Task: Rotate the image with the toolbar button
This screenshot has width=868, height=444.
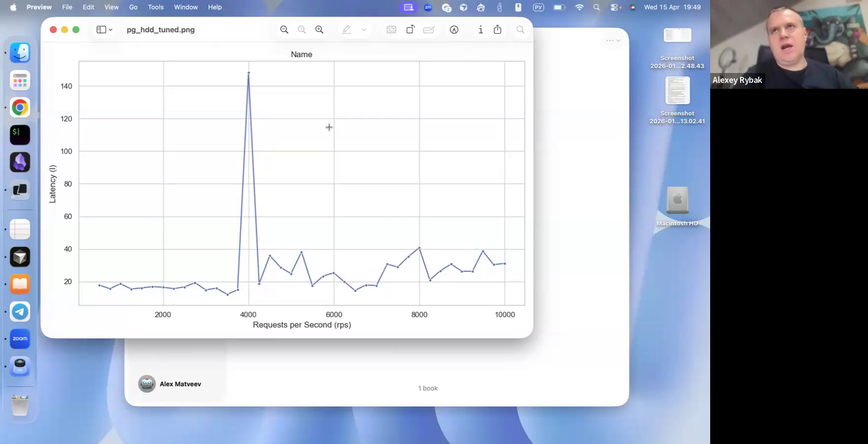Action: click(410, 30)
